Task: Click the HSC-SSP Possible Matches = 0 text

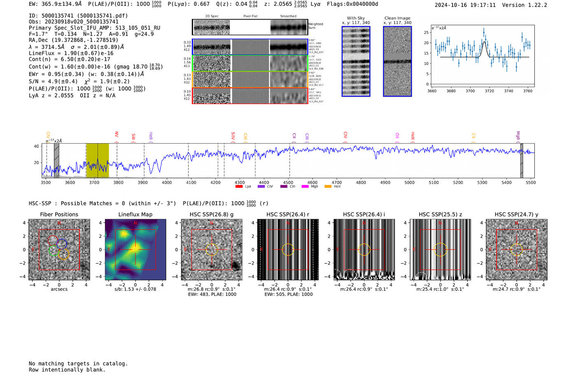Action: 102,203
